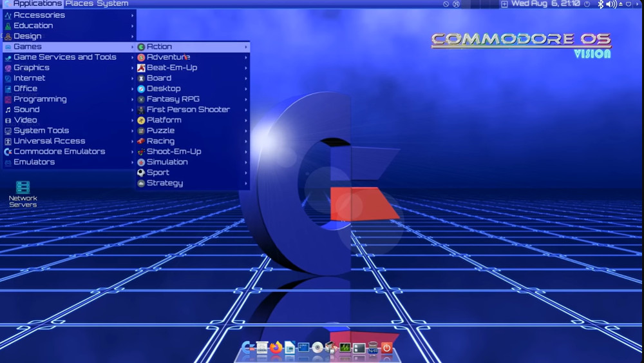Click the Racing red car icon
The height and width of the screenshot is (363, 644).
[x=141, y=141]
